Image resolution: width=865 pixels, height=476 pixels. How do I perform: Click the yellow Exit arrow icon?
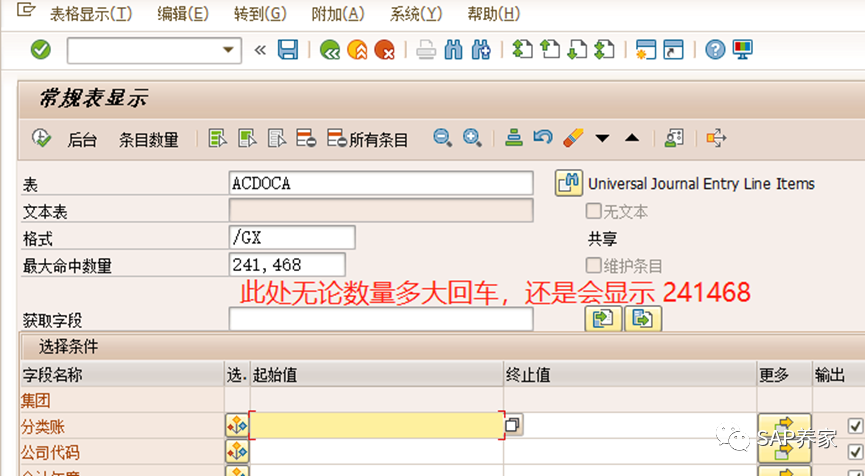click(357, 50)
